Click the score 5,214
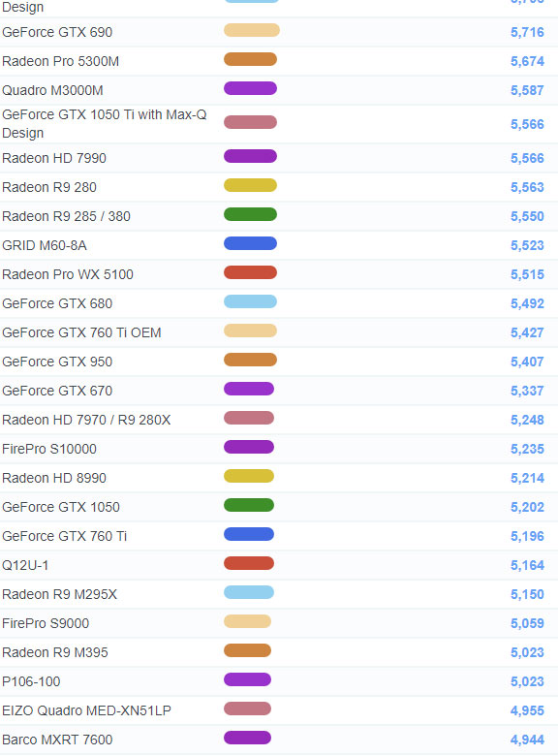 [527, 478]
